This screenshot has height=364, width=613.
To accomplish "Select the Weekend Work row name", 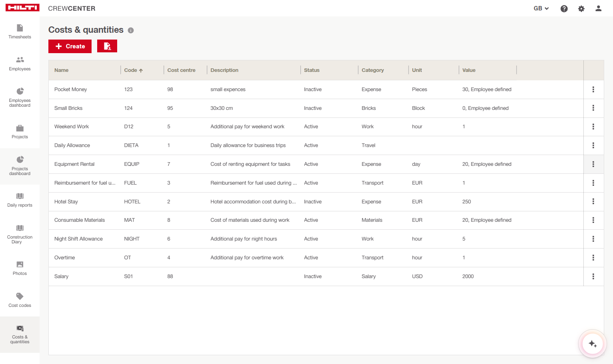I will tap(72, 127).
